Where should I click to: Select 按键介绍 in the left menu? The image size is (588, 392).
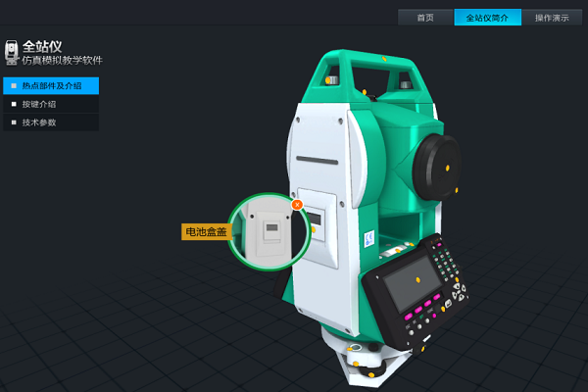[51, 104]
